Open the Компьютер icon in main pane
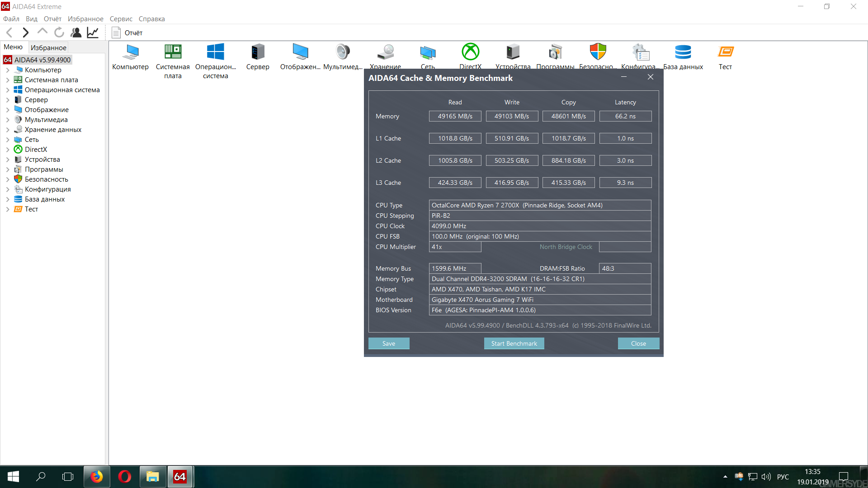This screenshot has width=868, height=488. click(x=131, y=57)
